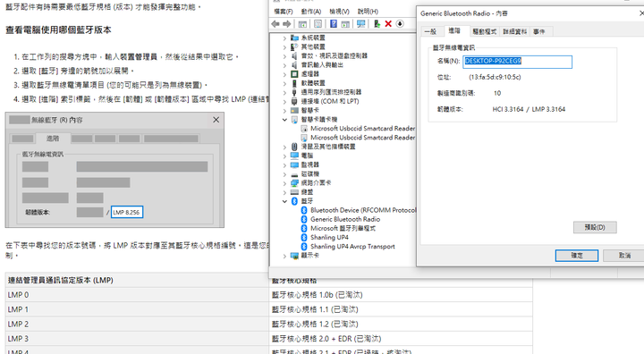The height and width of the screenshot is (354, 644).
Task: Click the update driver icon with green arrow
Action: (377, 24)
